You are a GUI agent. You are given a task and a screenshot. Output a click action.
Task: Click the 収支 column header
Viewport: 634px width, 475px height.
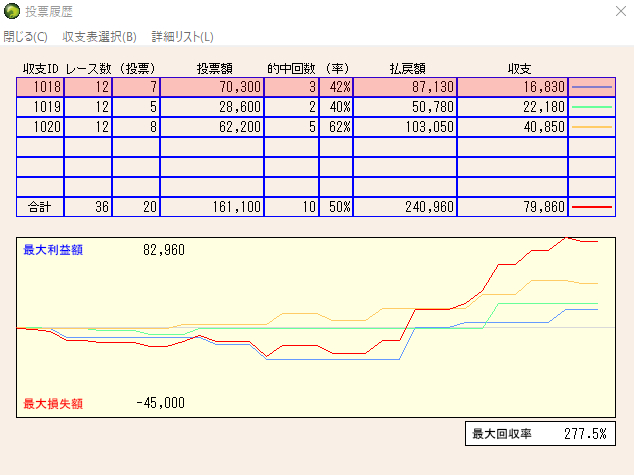coord(519,68)
